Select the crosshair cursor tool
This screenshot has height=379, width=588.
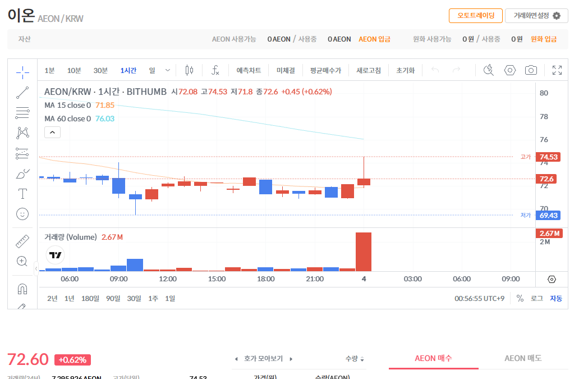coord(22,72)
